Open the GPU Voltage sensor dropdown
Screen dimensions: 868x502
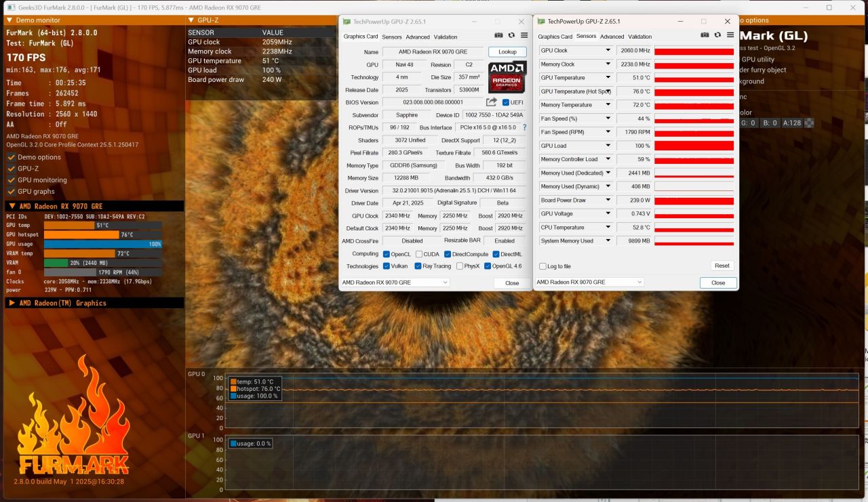(x=608, y=213)
